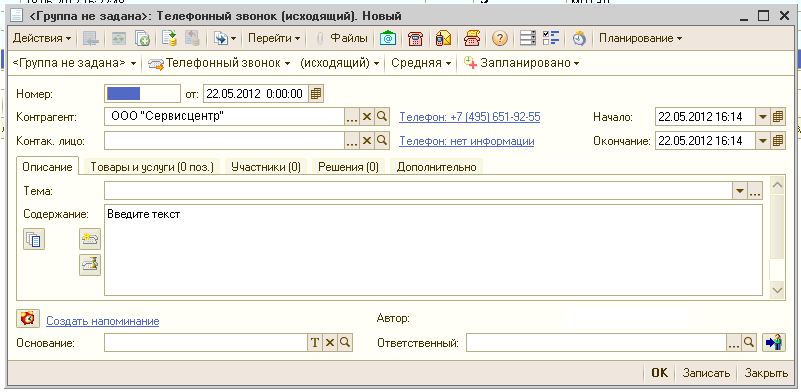Click the Телефон: нет информации link
The height and width of the screenshot is (392, 801).
467,141
